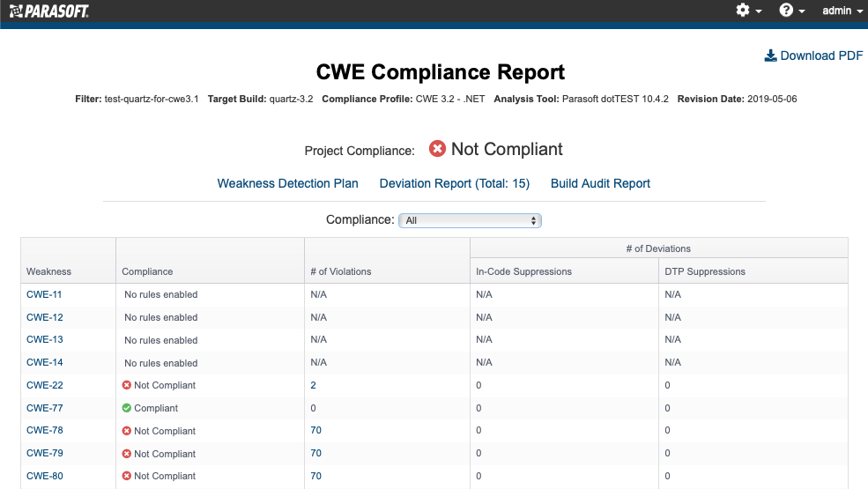
Task: Open the Compliance filter dropdown
Action: [x=470, y=220]
